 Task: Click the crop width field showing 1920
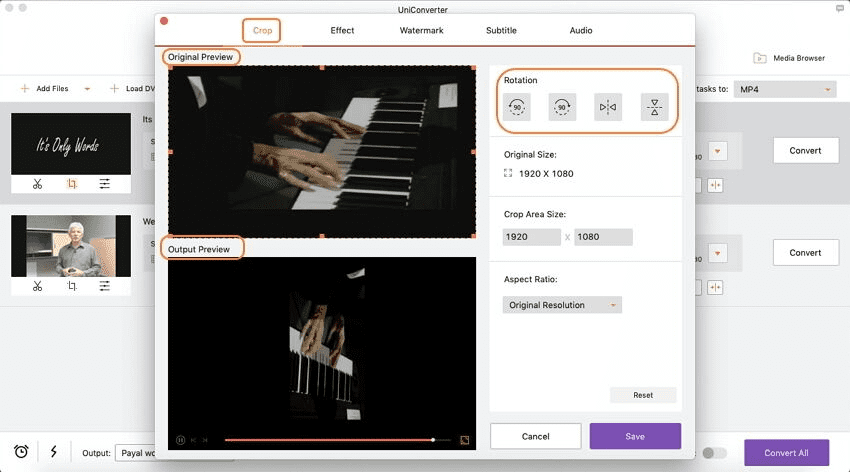pos(531,237)
